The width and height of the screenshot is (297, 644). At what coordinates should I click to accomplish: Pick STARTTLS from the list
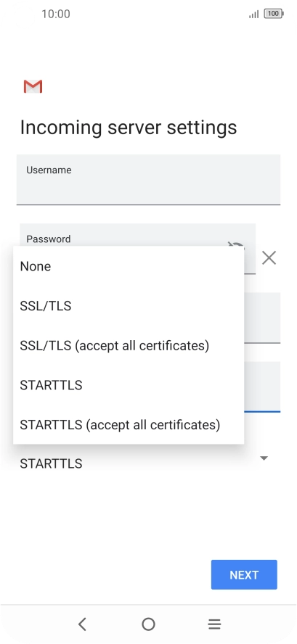[x=129, y=385]
